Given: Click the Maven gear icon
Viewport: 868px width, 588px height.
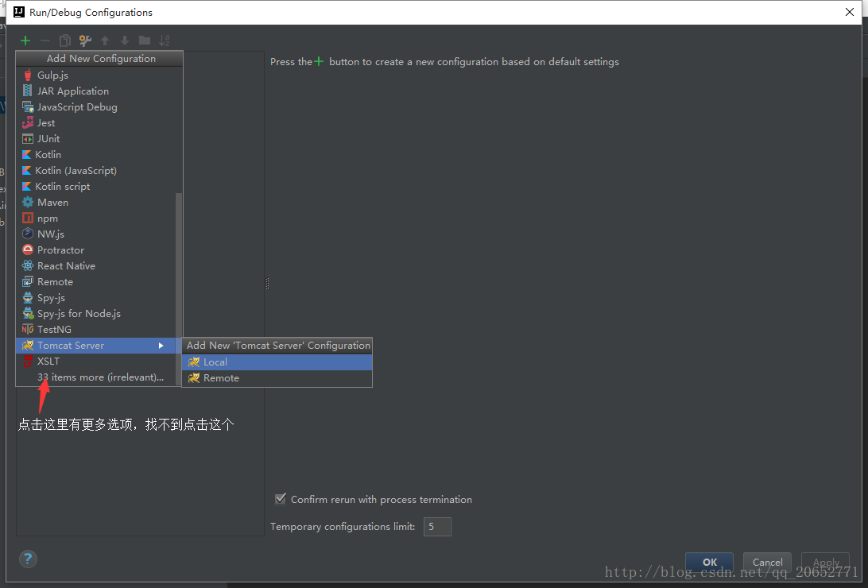Looking at the screenshot, I should [28, 203].
